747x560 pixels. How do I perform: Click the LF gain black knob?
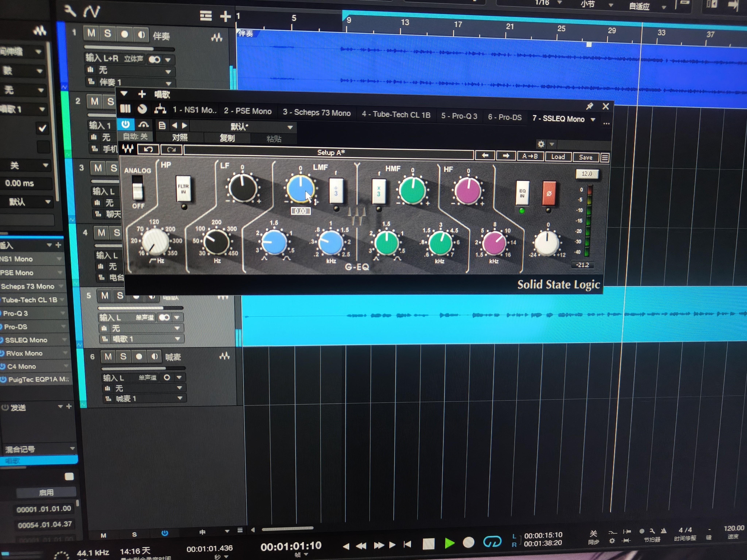(x=243, y=188)
